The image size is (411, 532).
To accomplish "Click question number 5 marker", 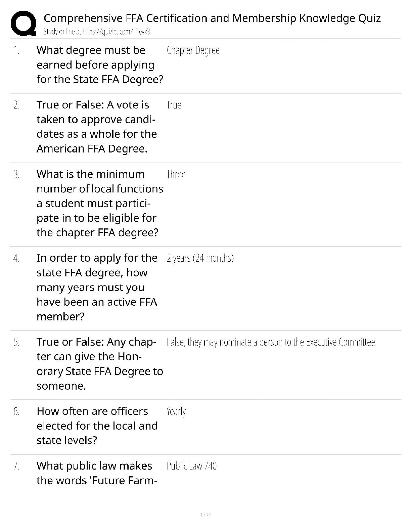I will point(16,343).
